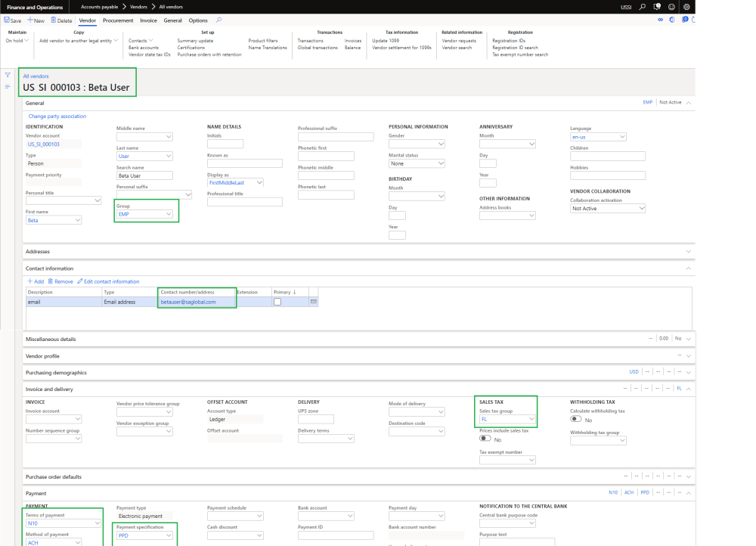The width and height of the screenshot is (756, 546).
Task: Click Vendors in the breadcrumb
Action: point(138,7)
